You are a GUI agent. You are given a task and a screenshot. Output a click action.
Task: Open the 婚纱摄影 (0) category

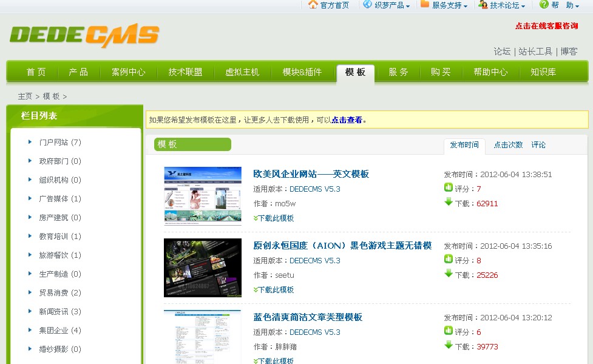click(x=59, y=349)
